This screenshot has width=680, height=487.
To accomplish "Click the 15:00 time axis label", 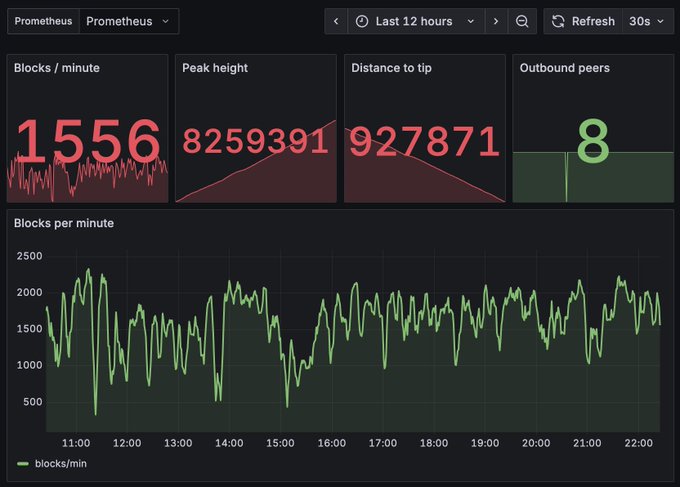I will click(x=280, y=443).
